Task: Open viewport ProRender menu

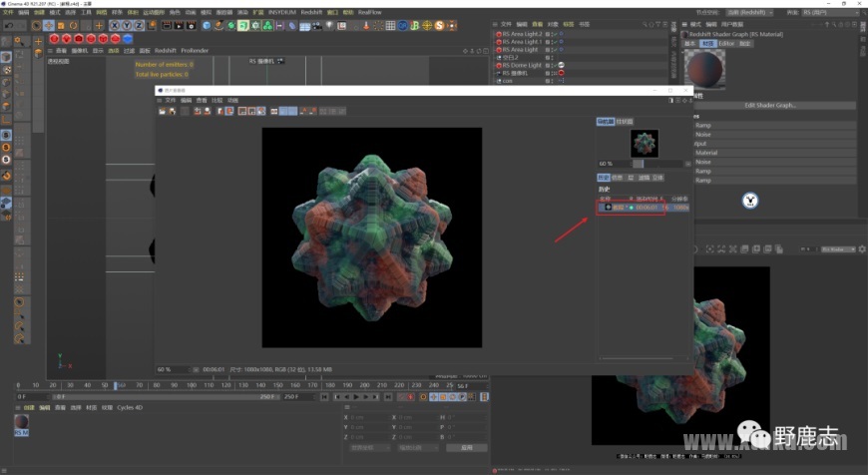Action: (195, 50)
